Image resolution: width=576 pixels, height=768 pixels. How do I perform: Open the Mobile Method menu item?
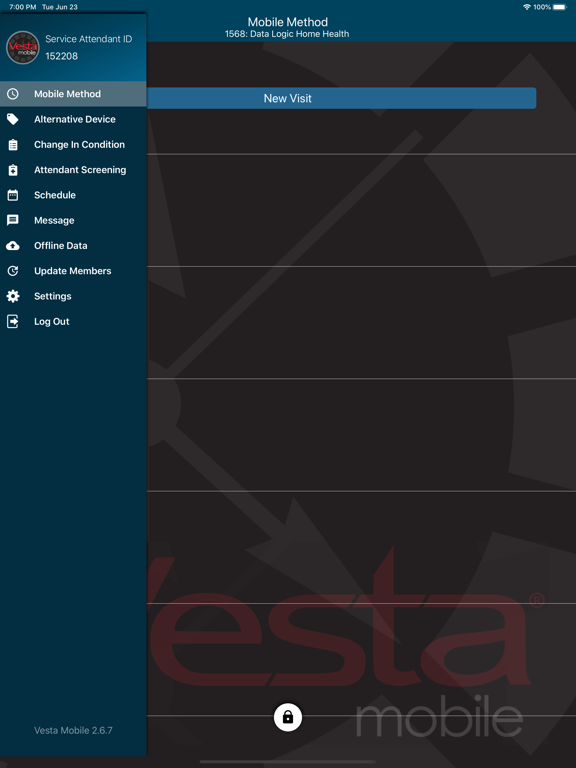73,94
